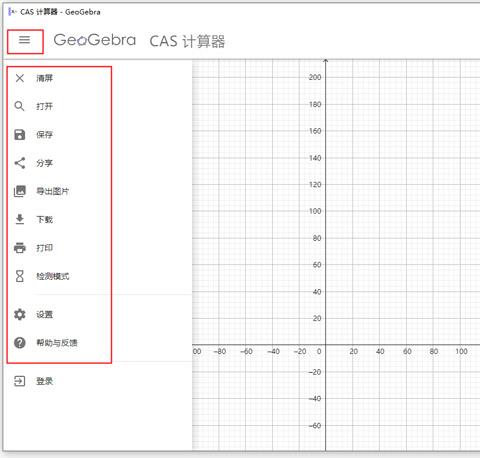Click the window title app icon
Viewport: 480px width, 458px height.
pyautogui.click(x=12, y=12)
